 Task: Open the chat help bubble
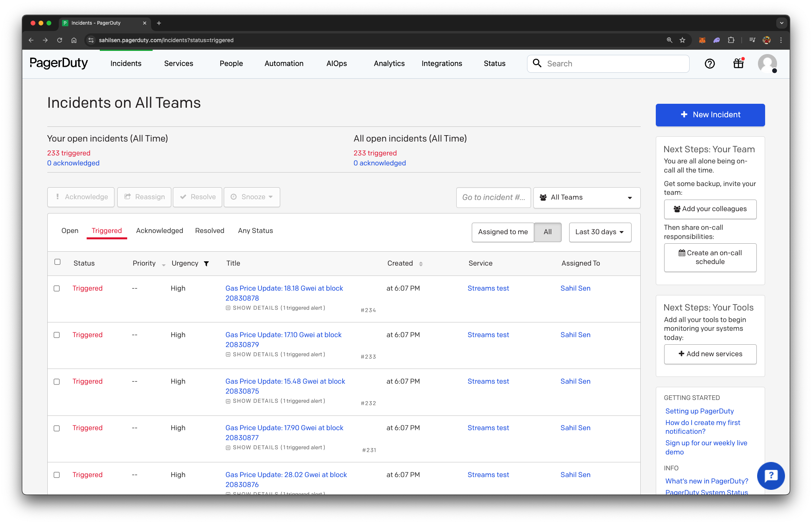(x=771, y=475)
